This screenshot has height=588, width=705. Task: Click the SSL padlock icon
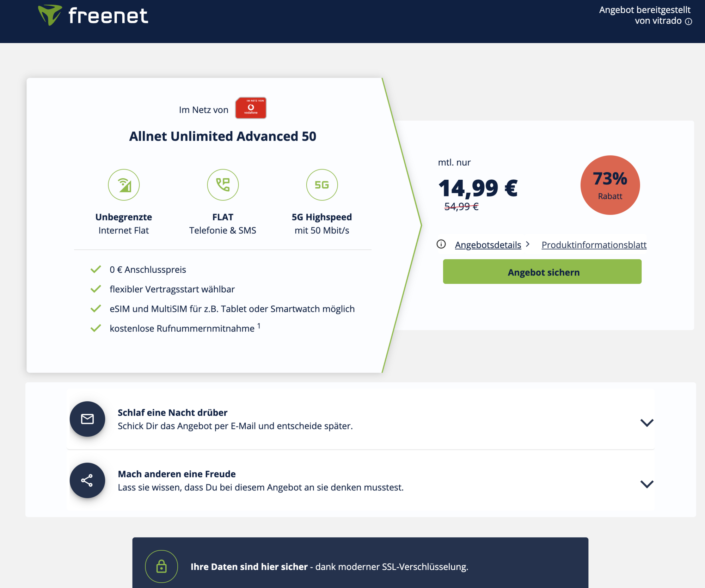coord(161,567)
